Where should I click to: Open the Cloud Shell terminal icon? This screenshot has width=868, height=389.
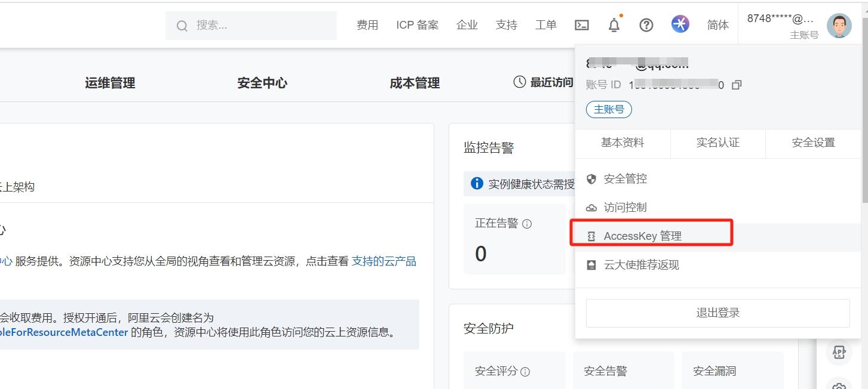coord(581,25)
